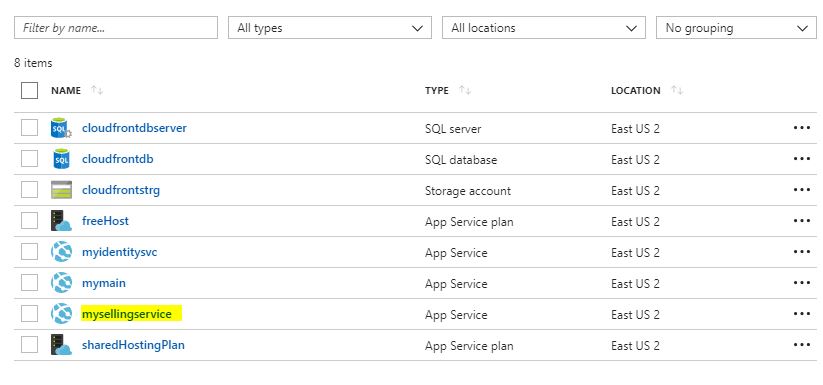823x385 pixels.
Task: Check the myidentitysvc row checkbox
Action: click(29, 251)
